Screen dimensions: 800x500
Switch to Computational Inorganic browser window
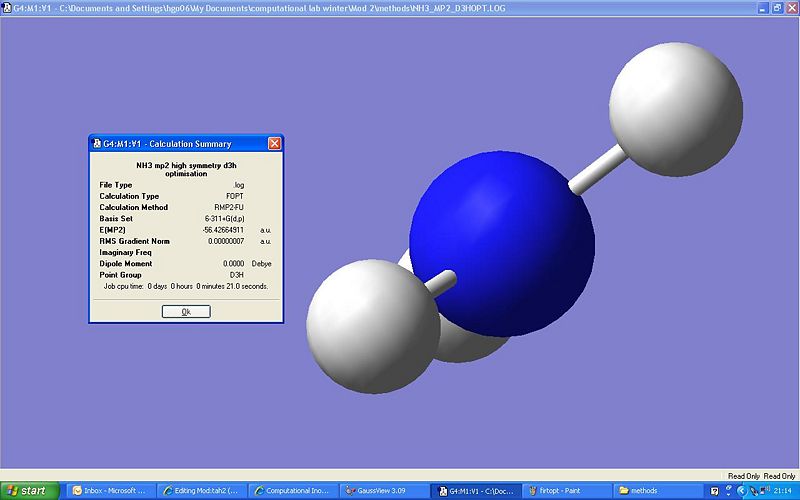[293, 491]
